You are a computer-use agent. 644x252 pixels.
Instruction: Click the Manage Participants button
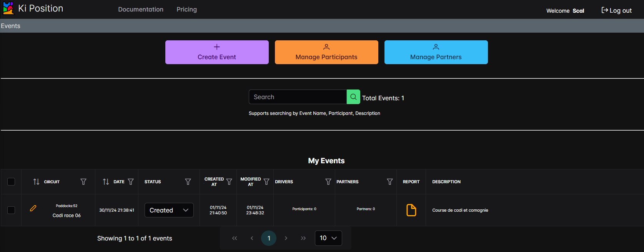(326, 52)
